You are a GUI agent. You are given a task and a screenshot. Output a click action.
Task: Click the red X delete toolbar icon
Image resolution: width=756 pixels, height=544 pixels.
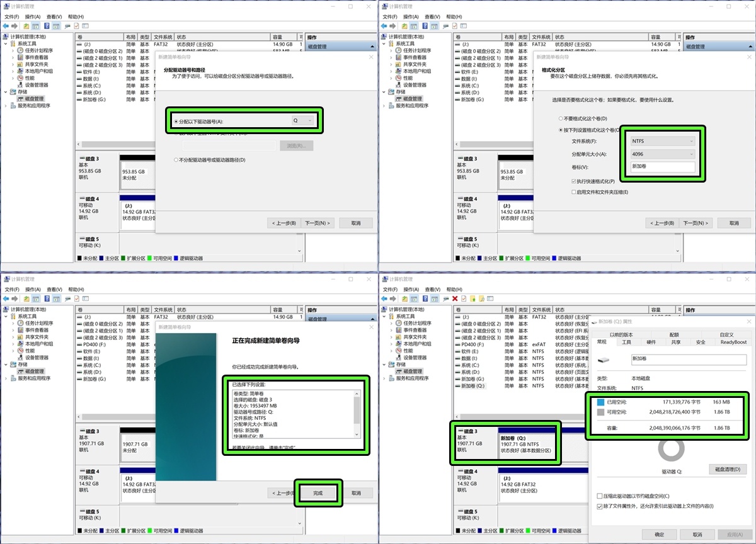455,298
